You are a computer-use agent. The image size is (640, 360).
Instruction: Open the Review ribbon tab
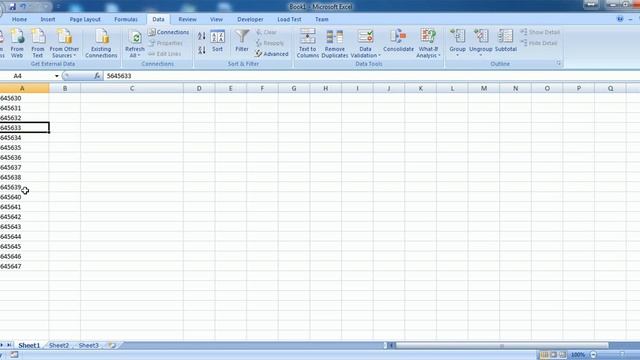(x=187, y=19)
